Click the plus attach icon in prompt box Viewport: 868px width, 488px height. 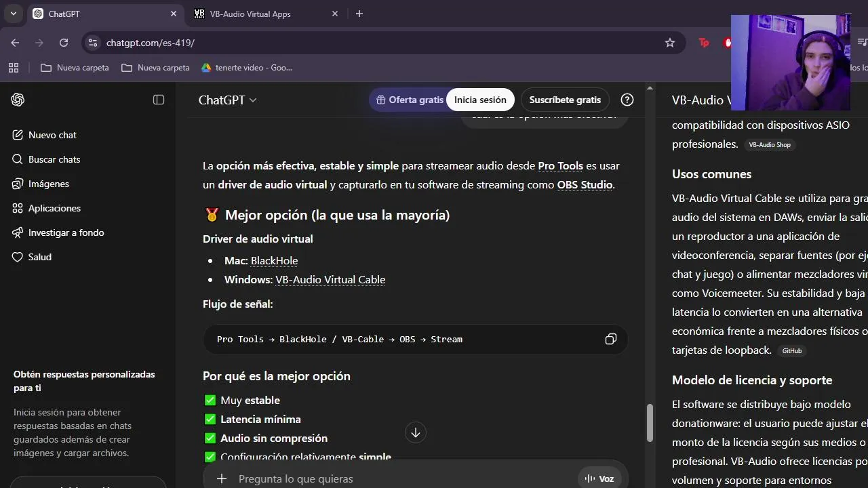222,479
